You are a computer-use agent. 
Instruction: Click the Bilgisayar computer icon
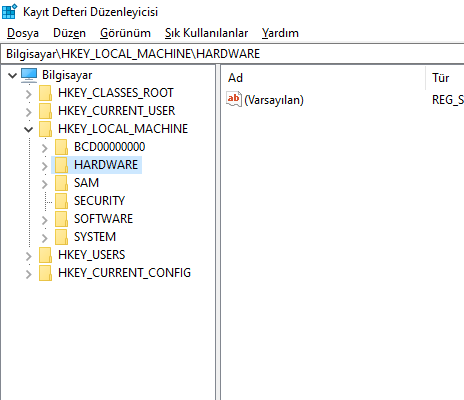click(x=29, y=75)
